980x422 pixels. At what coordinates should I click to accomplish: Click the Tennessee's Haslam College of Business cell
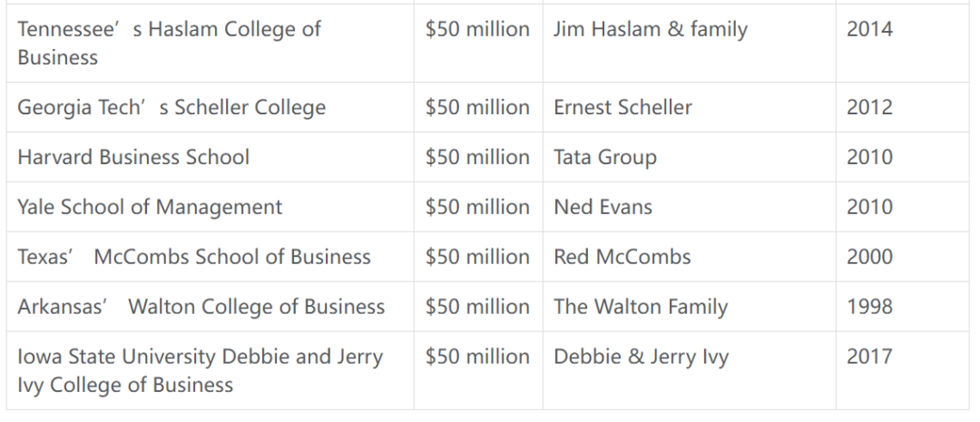click(x=210, y=44)
